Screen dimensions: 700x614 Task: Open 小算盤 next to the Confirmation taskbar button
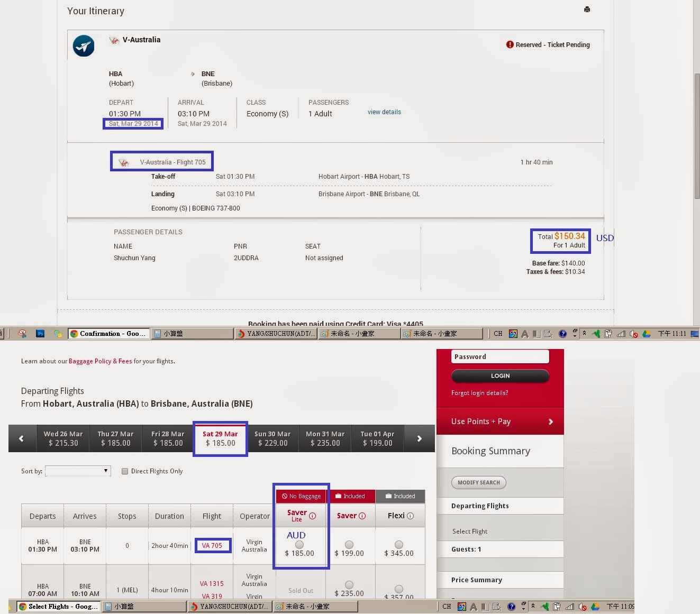[193, 334]
